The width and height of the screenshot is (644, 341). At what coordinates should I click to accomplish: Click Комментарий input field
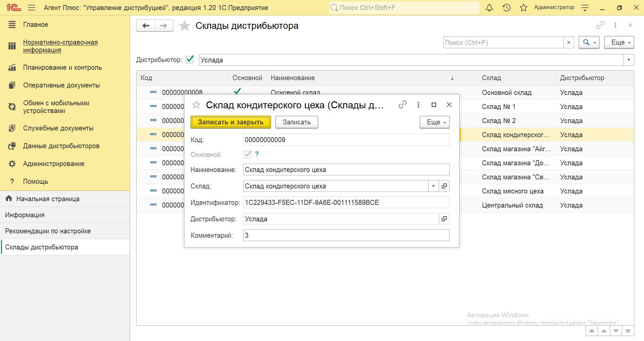pos(346,235)
